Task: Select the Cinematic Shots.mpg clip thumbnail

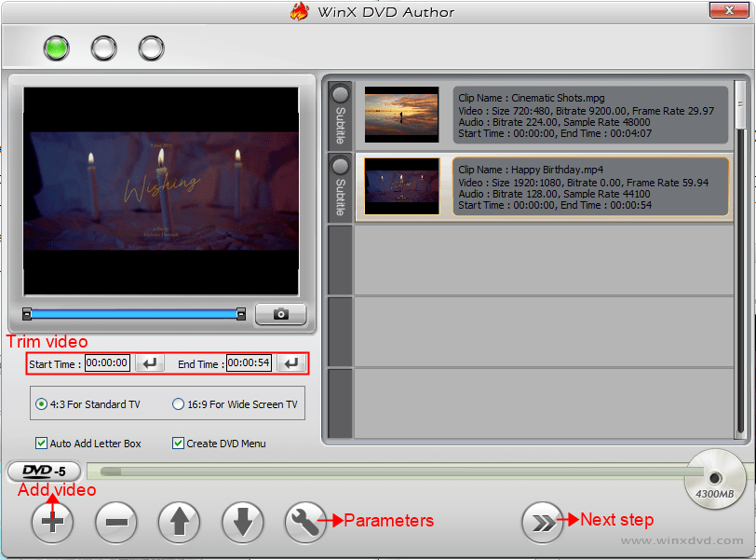Action: [401, 116]
